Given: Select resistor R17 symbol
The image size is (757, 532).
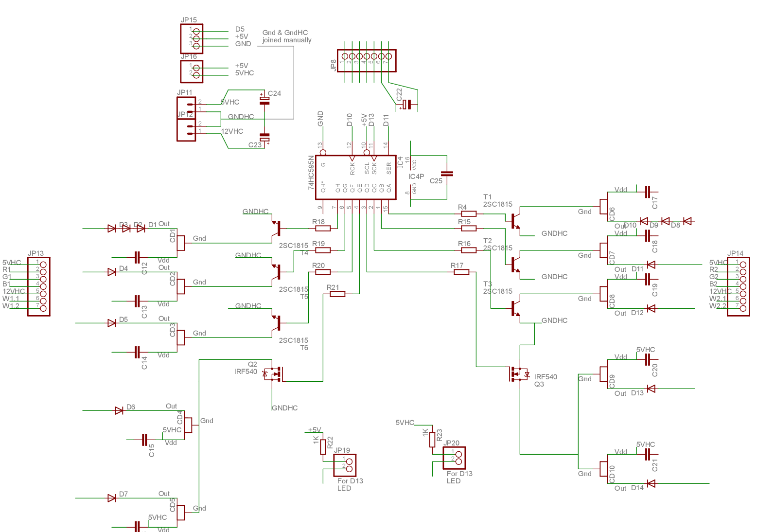Looking at the screenshot, I should click(461, 272).
